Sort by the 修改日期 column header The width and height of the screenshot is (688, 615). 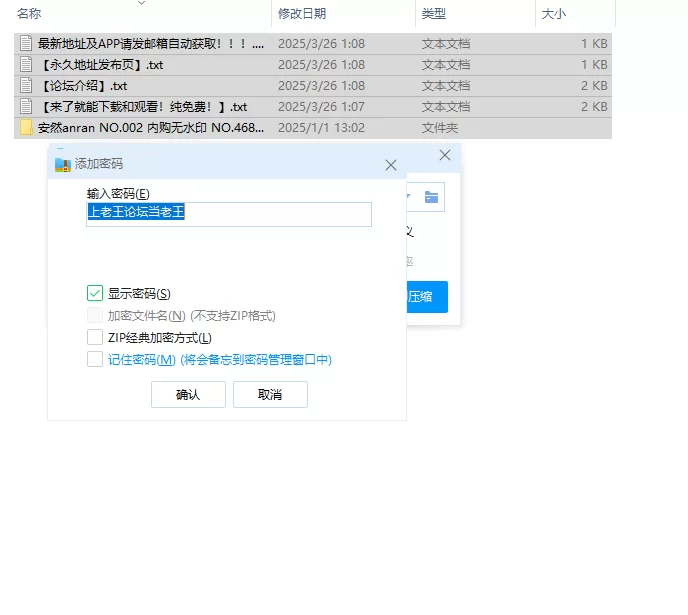coord(302,14)
